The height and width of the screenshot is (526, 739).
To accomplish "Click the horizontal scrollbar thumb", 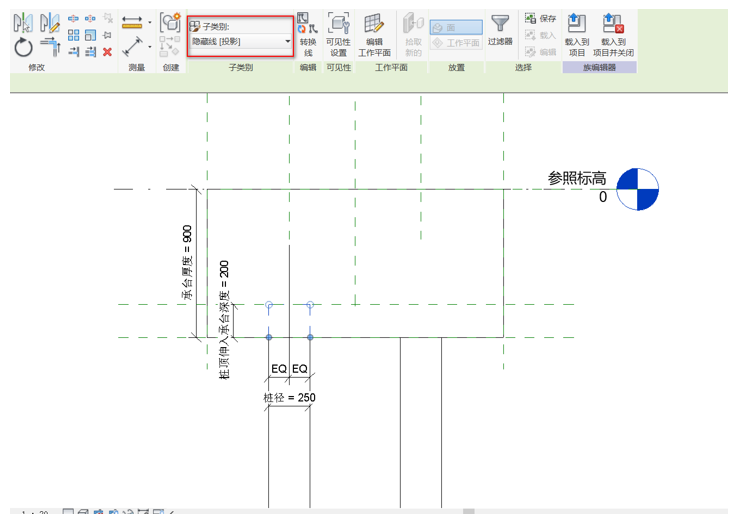I will [468, 511].
